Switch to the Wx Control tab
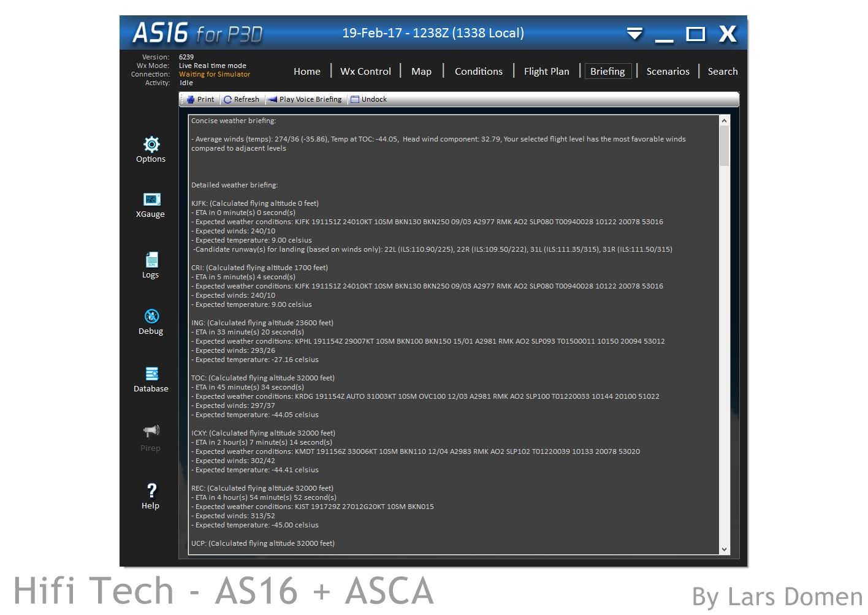The image size is (868, 615). 365,72
